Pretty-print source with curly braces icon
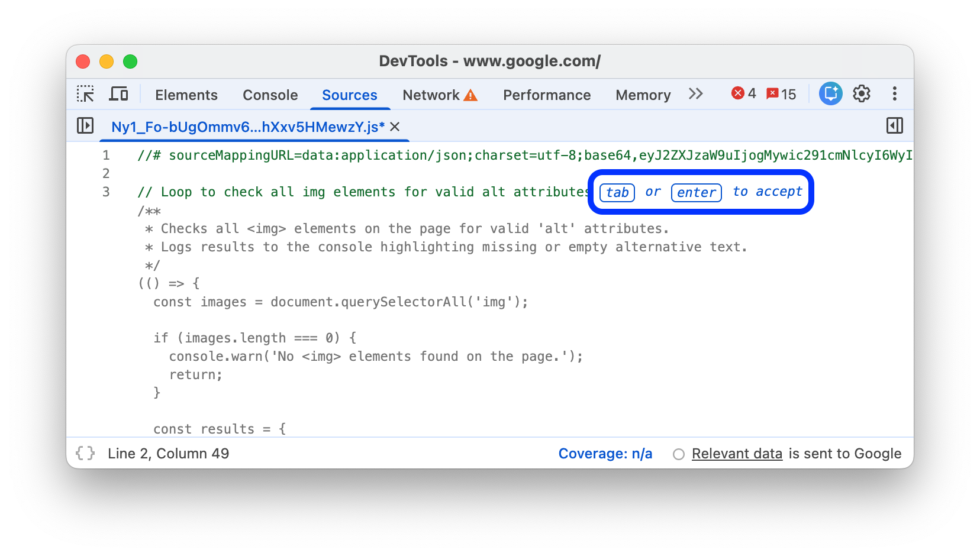The height and width of the screenshot is (556, 980). (85, 453)
